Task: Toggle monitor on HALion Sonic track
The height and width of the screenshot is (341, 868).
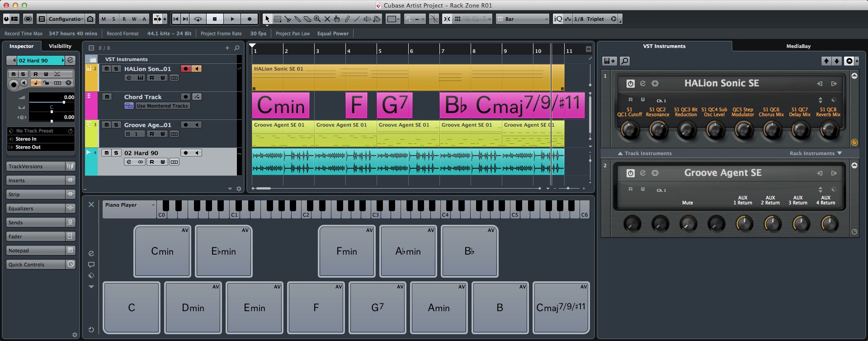Action: [x=197, y=69]
